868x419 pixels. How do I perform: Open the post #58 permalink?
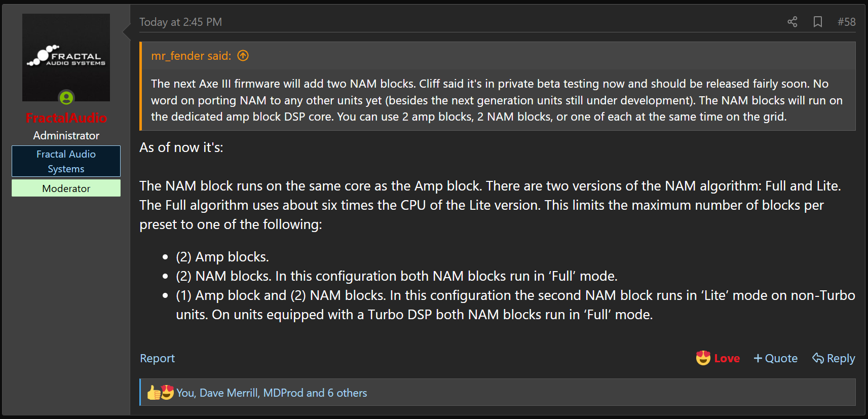pos(846,22)
